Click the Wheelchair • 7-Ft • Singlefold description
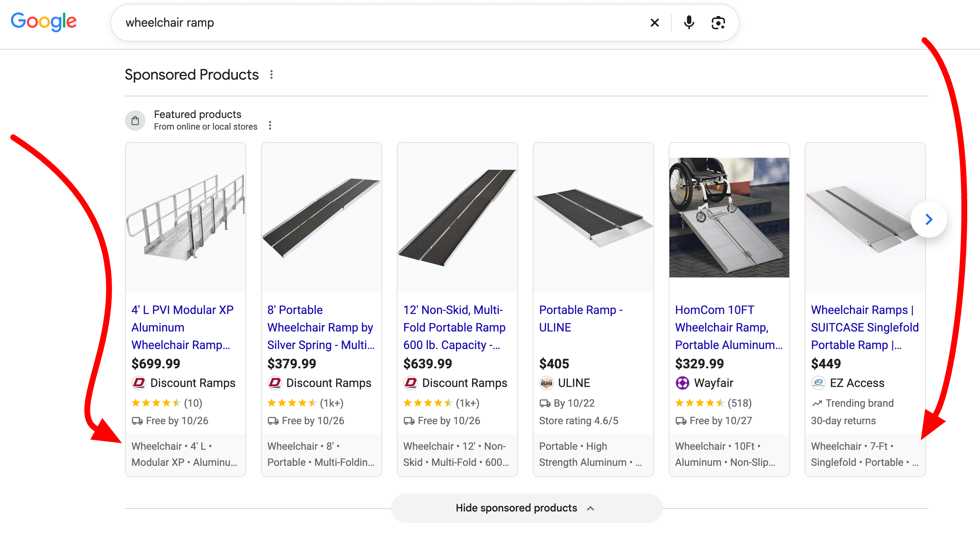980x533 pixels. 864,454
